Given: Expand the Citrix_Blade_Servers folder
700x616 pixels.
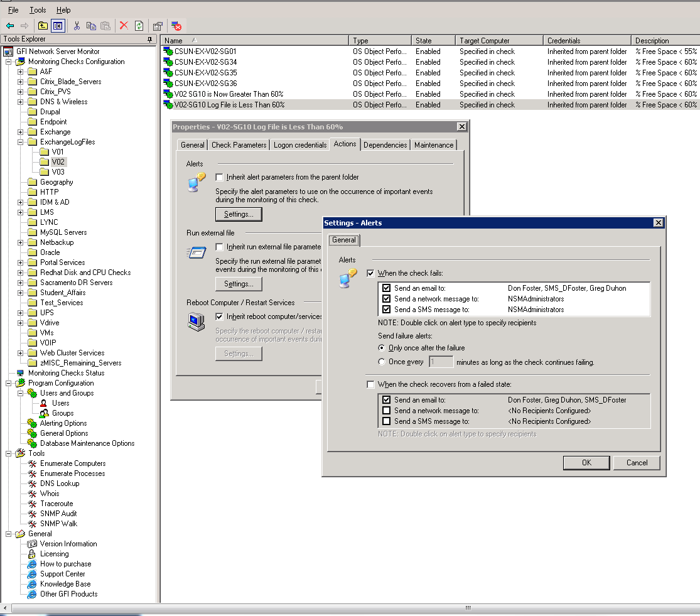Looking at the screenshot, I should 20,82.
